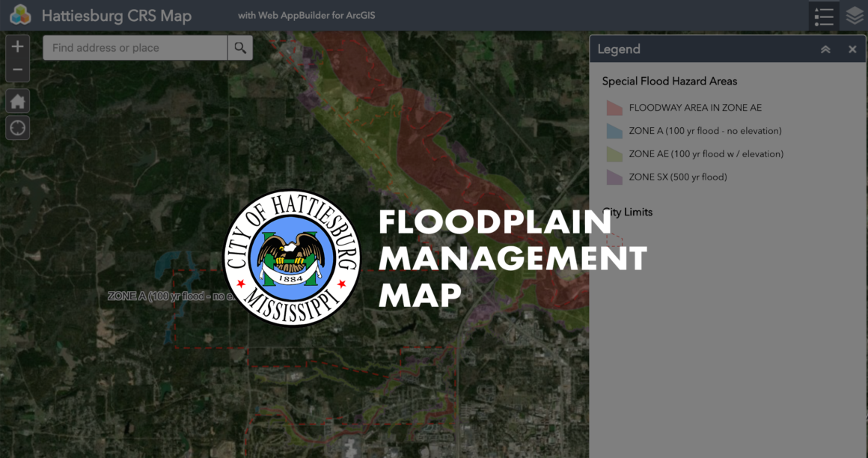Close the Legend panel
Screen dimensions: 868x458
[x=852, y=49]
